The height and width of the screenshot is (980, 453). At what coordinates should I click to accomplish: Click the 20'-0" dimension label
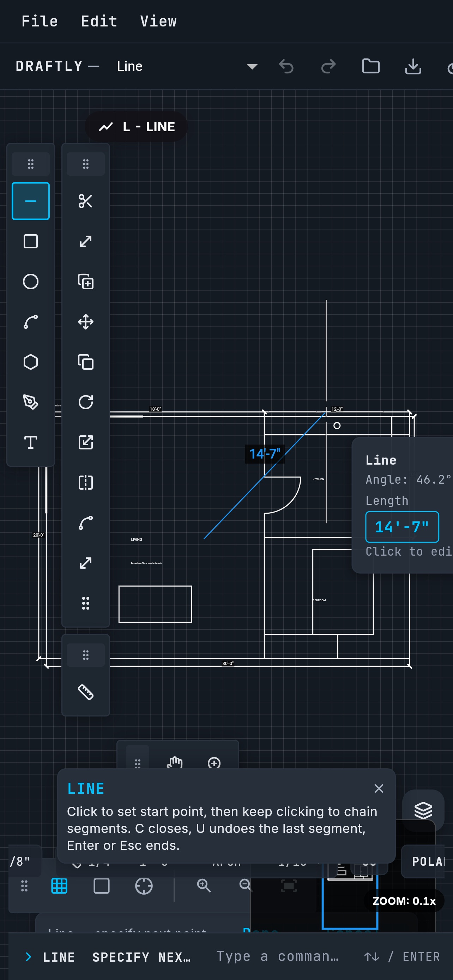click(38, 535)
